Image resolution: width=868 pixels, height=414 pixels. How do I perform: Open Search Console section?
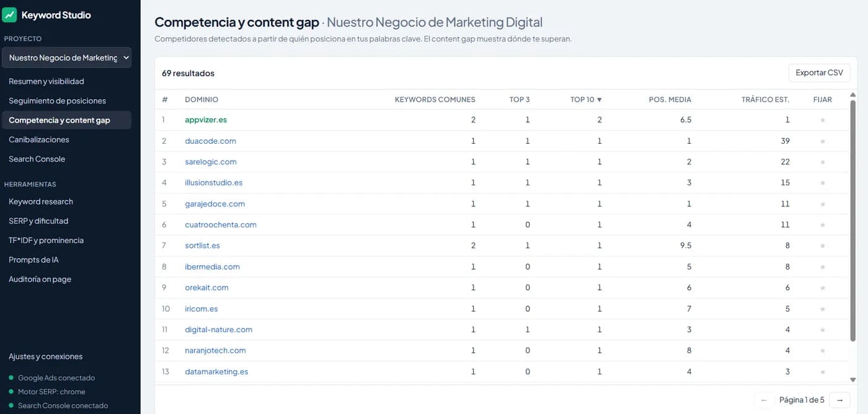click(66, 159)
